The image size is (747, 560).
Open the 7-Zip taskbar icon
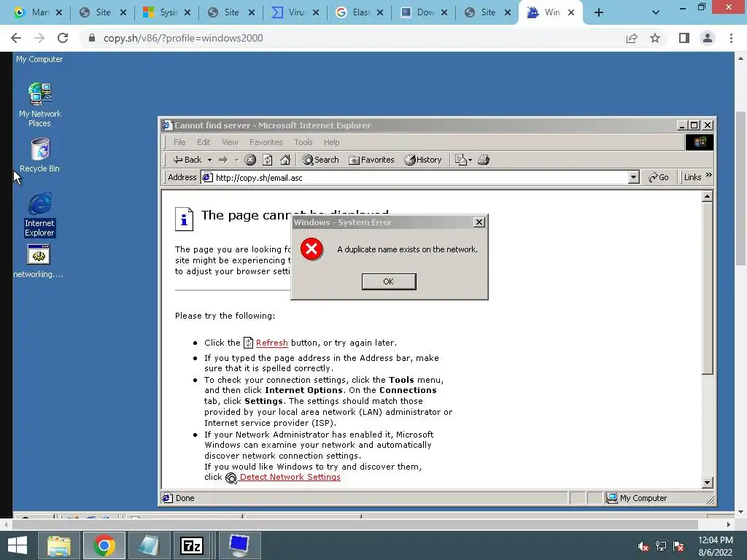pos(192,545)
